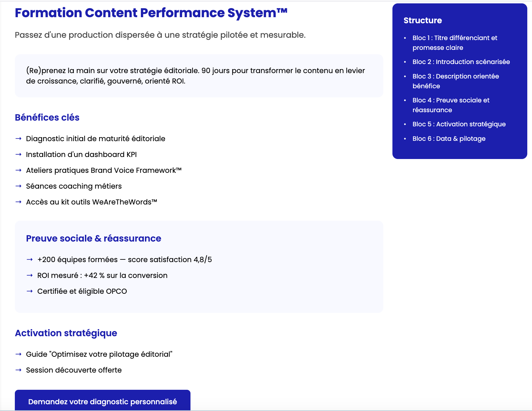
Task: Select arrow icon beside ROI mesuré line
Action: (x=30, y=276)
